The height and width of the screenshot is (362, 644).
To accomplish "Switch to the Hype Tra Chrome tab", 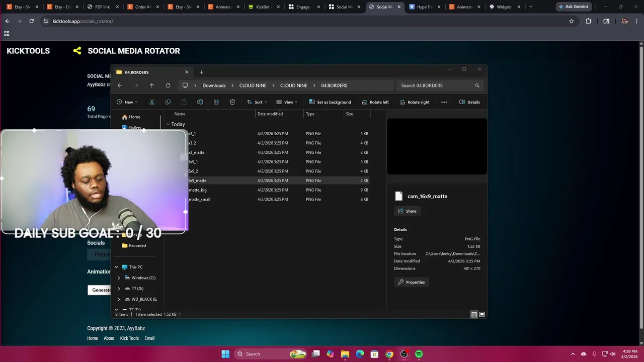I will tap(425, 7).
